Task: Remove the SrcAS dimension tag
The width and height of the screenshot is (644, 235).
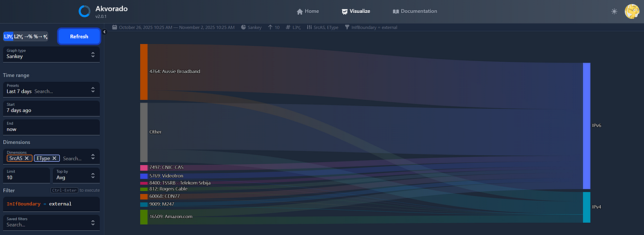Action: point(26,158)
